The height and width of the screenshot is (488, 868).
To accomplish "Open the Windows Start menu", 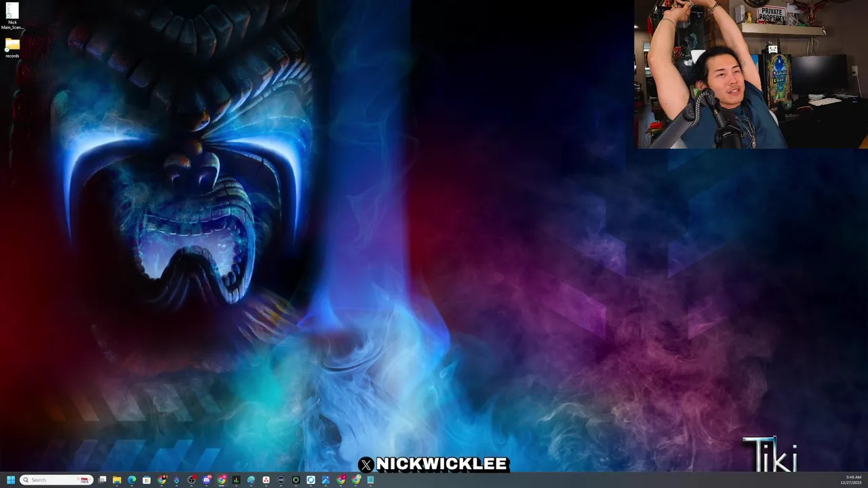I will coord(11,480).
